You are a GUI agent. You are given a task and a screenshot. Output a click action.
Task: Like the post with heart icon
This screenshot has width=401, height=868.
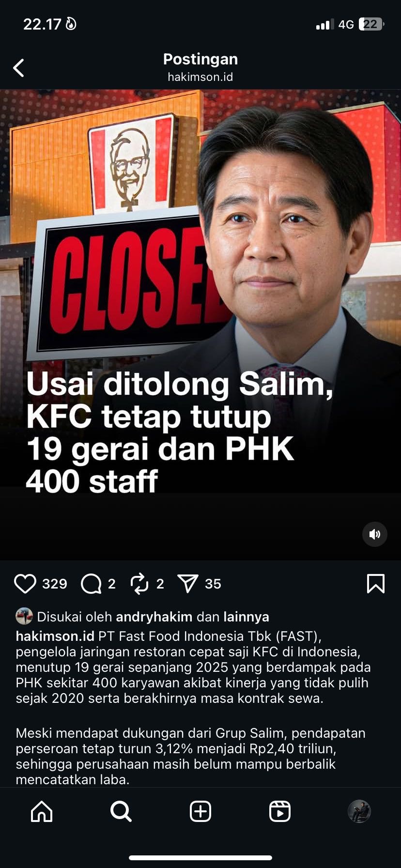pyautogui.click(x=25, y=584)
